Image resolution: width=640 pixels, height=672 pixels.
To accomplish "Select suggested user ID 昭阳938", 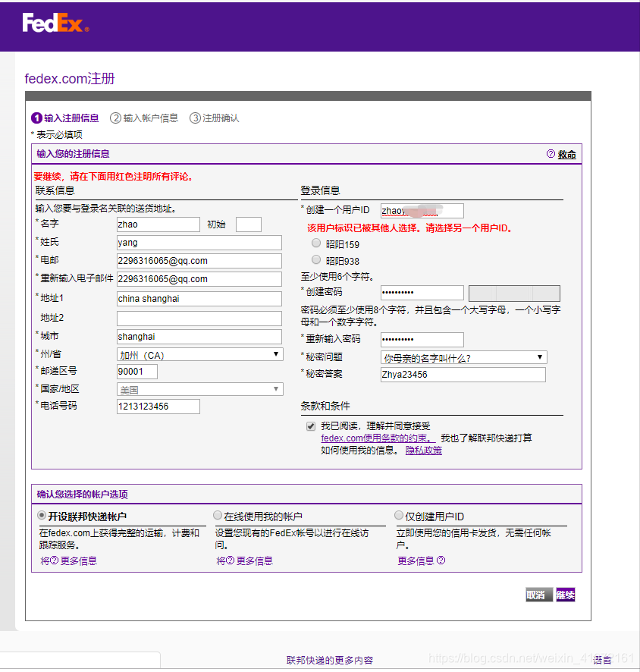I will 316,259.
